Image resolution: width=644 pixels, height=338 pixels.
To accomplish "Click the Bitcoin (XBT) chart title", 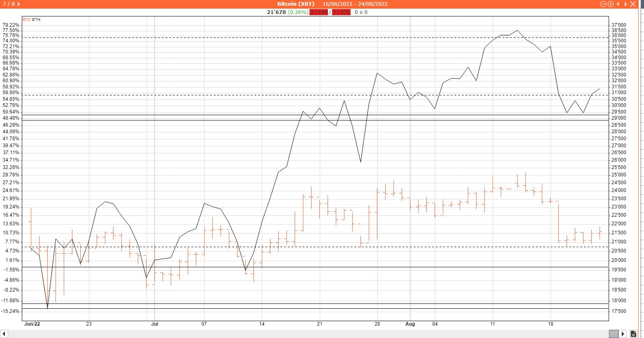I will coord(295,4).
